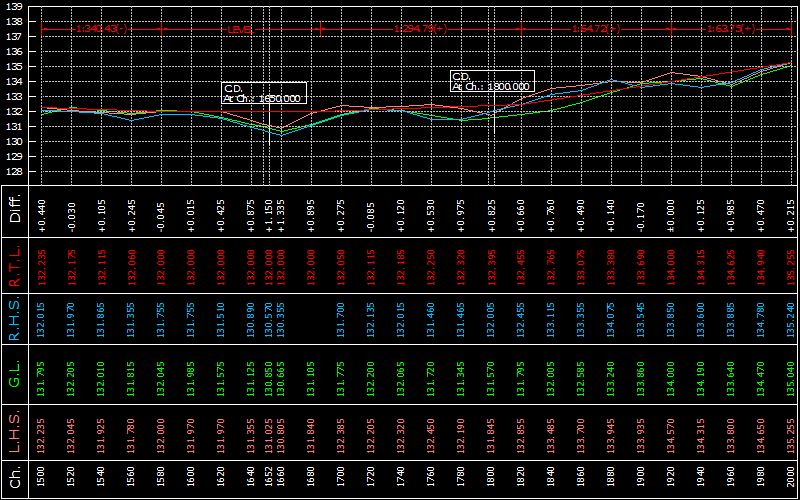Click chainage value 2000
This screenshot has height=500, width=800.
click(x=791, y=479)
